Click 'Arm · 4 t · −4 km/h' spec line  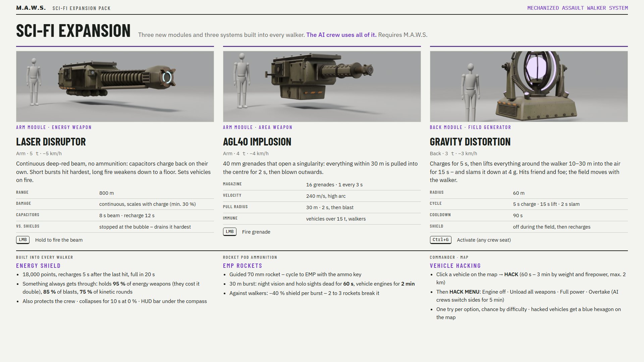point(246,154)
